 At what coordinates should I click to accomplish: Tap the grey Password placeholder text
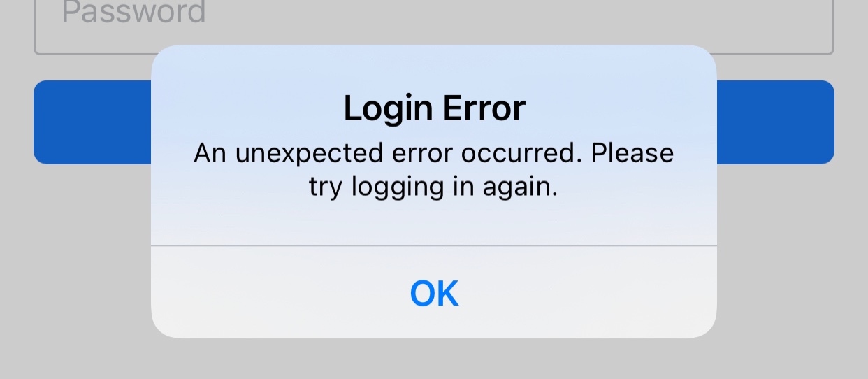[133, 11]
